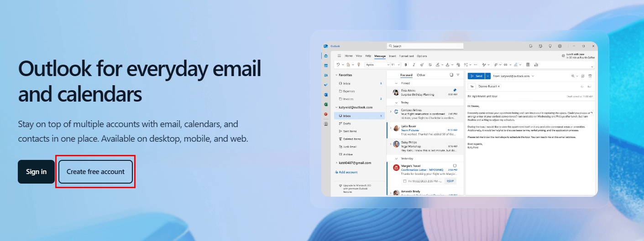Click the Insert link icon

coord(506,65)
